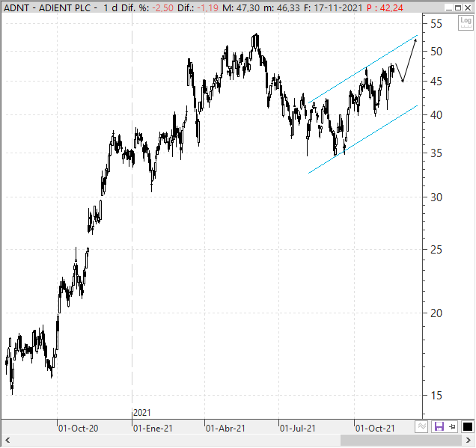Image resolution: width=476 pixels, height=448 pixels.
Task: Click the 01-Oct-21 date axis label
Action: click(375, 429)
